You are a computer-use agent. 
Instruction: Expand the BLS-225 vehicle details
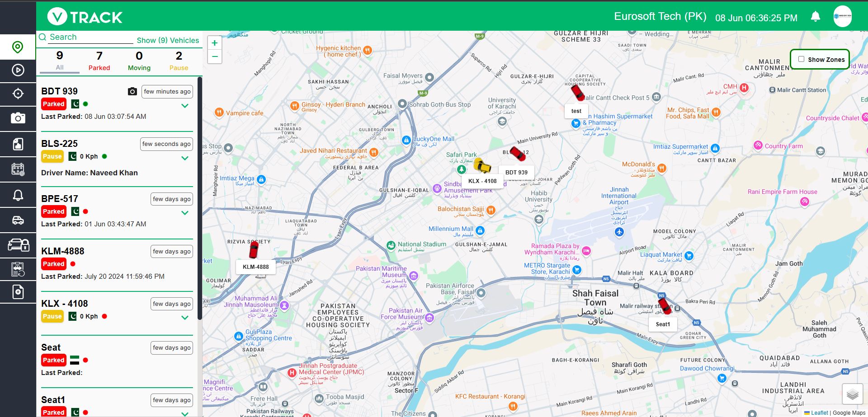coord(185,158)
